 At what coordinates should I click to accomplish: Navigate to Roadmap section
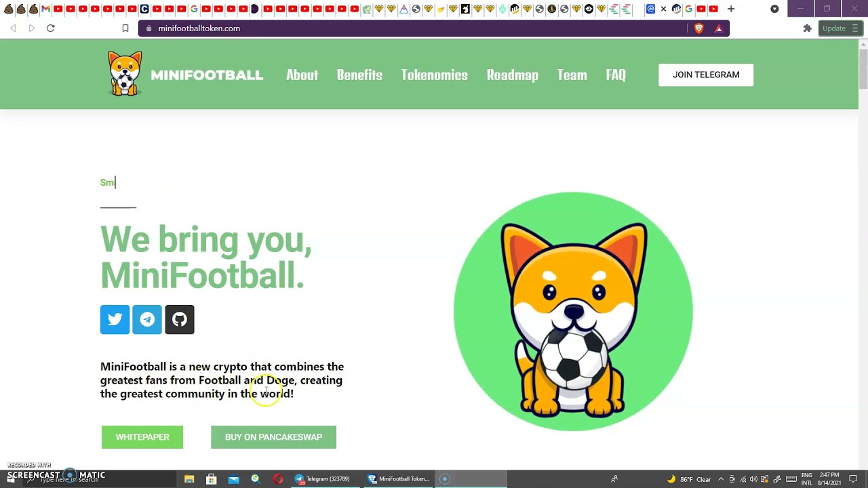pos(513,75)
